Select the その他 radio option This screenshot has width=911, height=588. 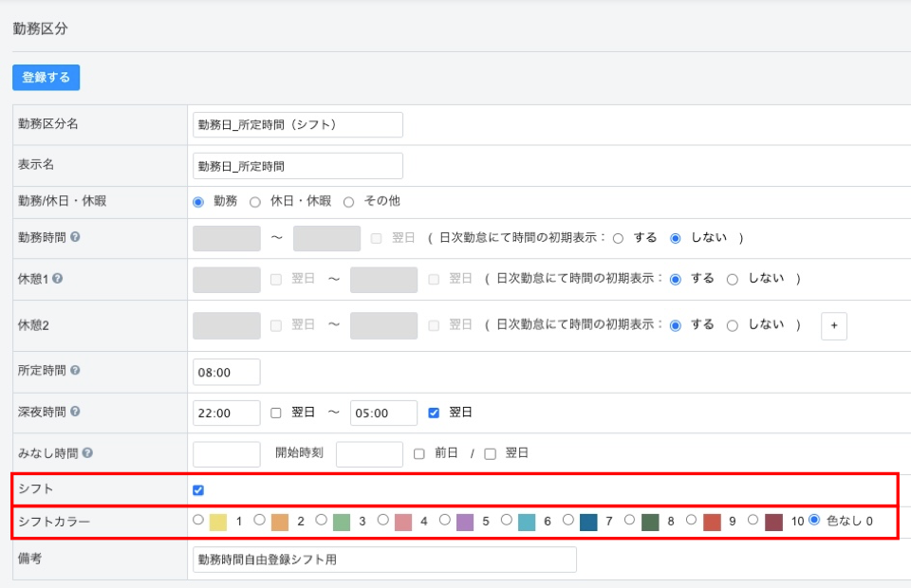(348, 202)
